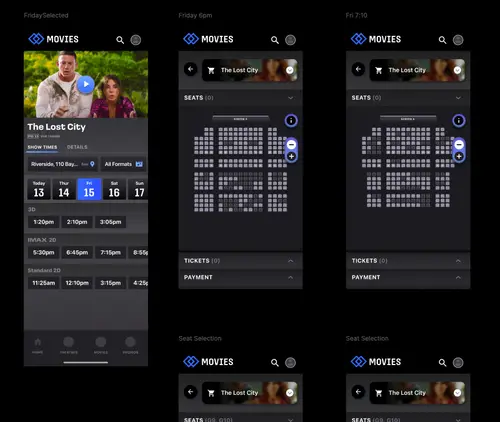Open Riverside theater location dropdown
500x422 pixels.
tap(62, 164)
